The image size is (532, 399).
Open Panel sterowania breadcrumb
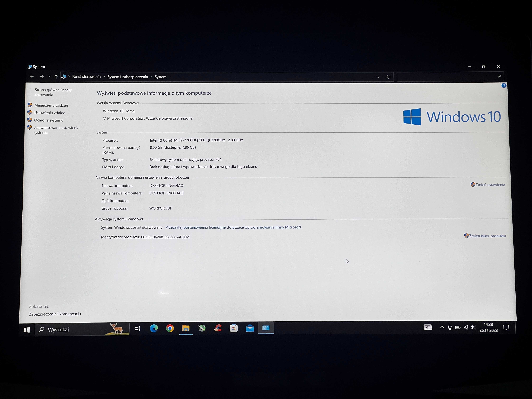point(86,77)
